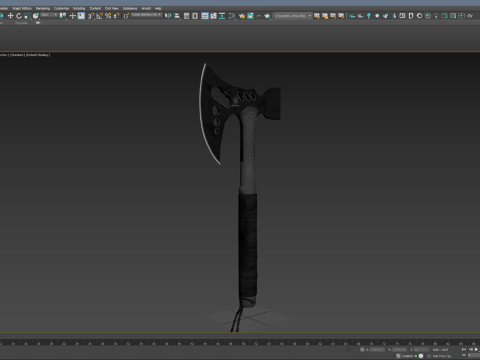Click the Render teapot icon
480x360 pixels.
(x=267, y=16)
